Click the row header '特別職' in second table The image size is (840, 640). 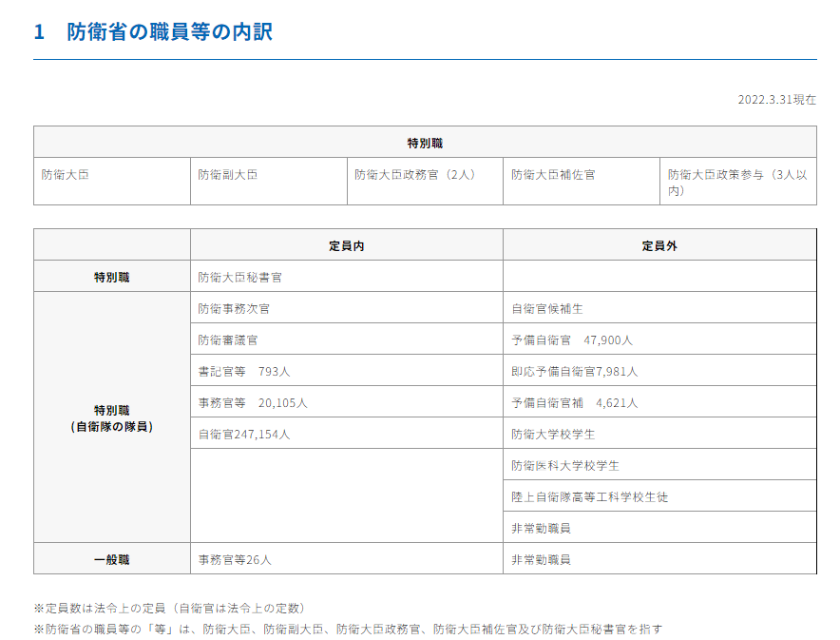(x=112, y=277)
